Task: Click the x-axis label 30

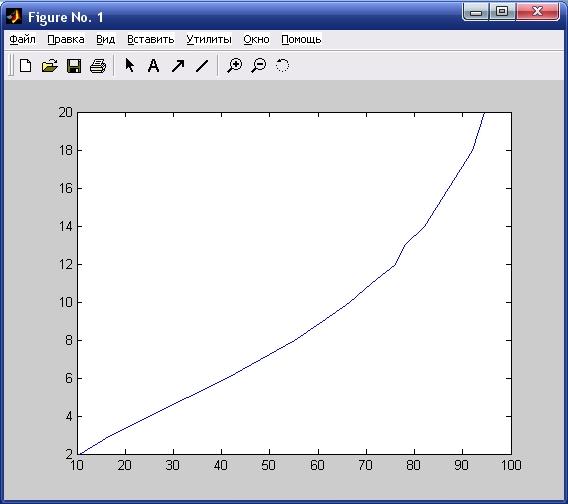Action: (x=172, y=465)
